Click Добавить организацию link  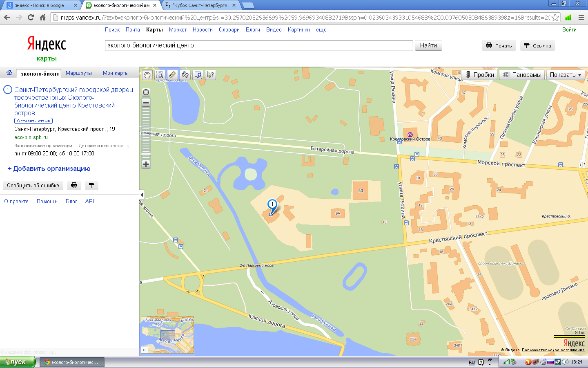(x=49, y=168)
